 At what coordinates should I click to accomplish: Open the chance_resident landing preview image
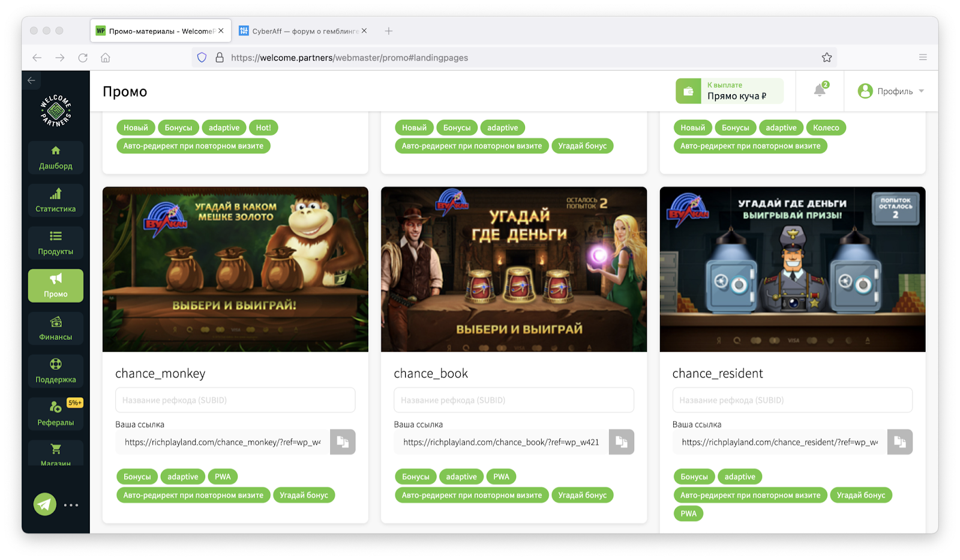point(793,269)
